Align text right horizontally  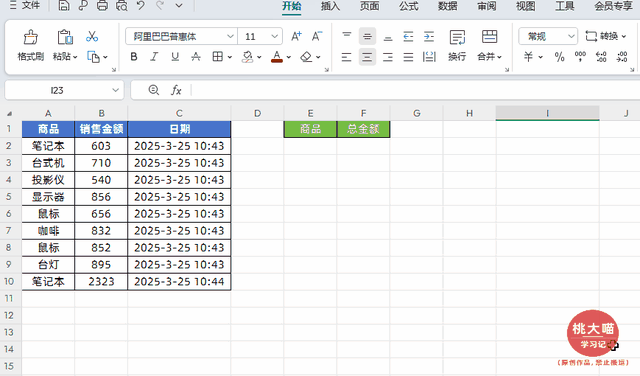[x=388, y=57]
